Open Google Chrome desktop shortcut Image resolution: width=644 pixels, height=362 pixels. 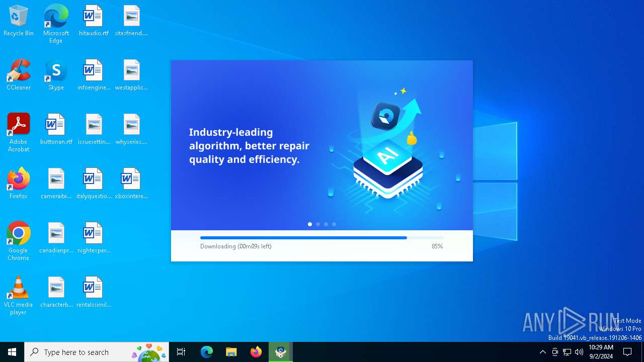pyautogui.click(x=19, y=241)
